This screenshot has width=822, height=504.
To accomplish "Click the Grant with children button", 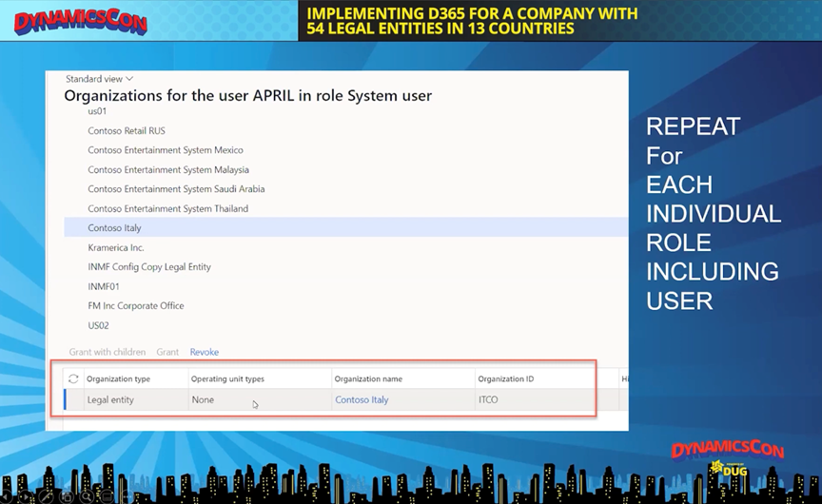I will (x=108, y=352).
